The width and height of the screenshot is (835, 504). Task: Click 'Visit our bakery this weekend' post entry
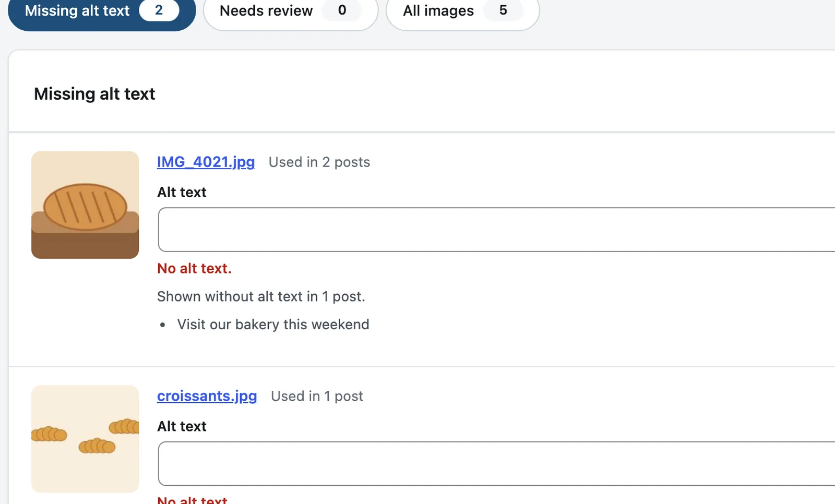[273, 325]
